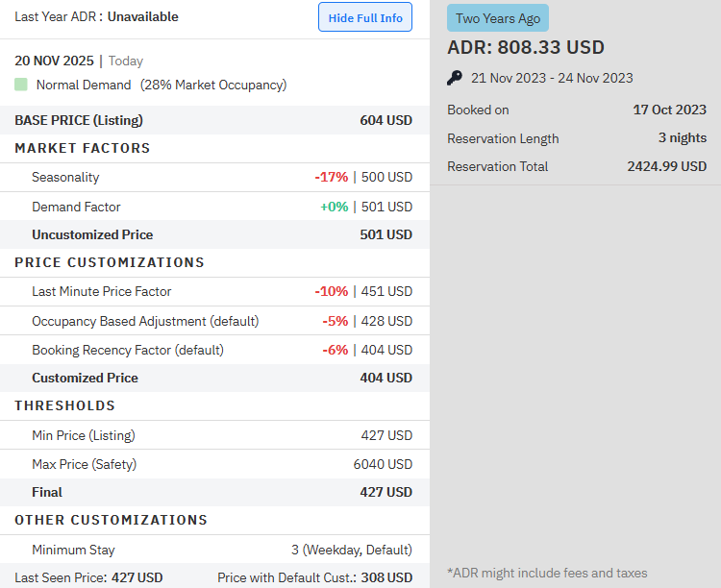Click the ADR: 808.33 USD heading
721x588 pixels.
[526, 47]
